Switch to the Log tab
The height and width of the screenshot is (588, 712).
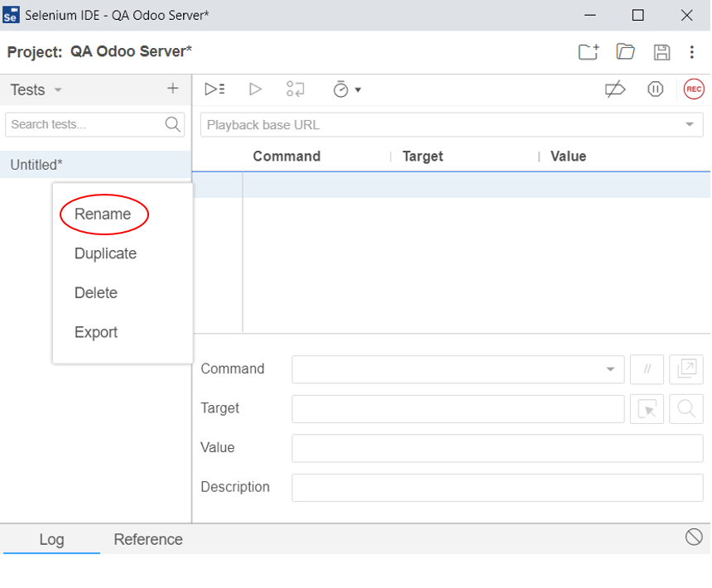(52, 539)
